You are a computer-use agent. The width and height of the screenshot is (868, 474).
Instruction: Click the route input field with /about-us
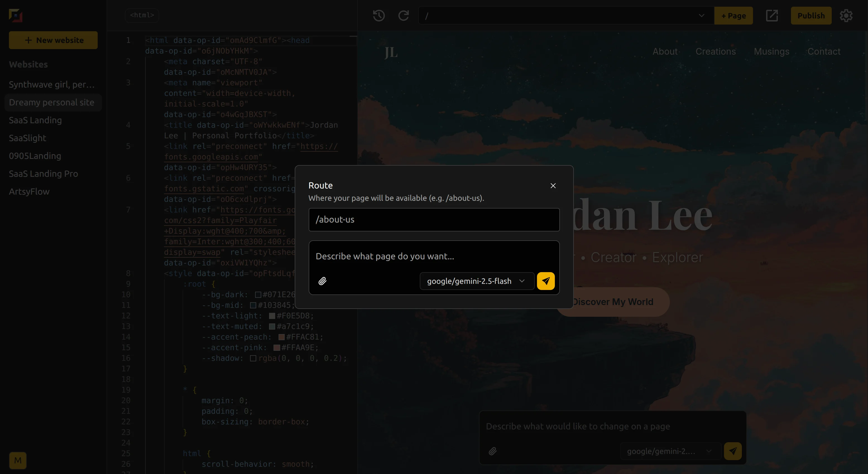coord(434,219)
